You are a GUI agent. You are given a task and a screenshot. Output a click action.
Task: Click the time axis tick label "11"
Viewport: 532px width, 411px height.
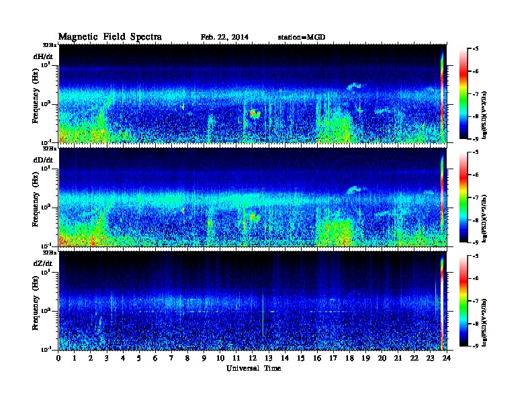[x=236, y=358]
